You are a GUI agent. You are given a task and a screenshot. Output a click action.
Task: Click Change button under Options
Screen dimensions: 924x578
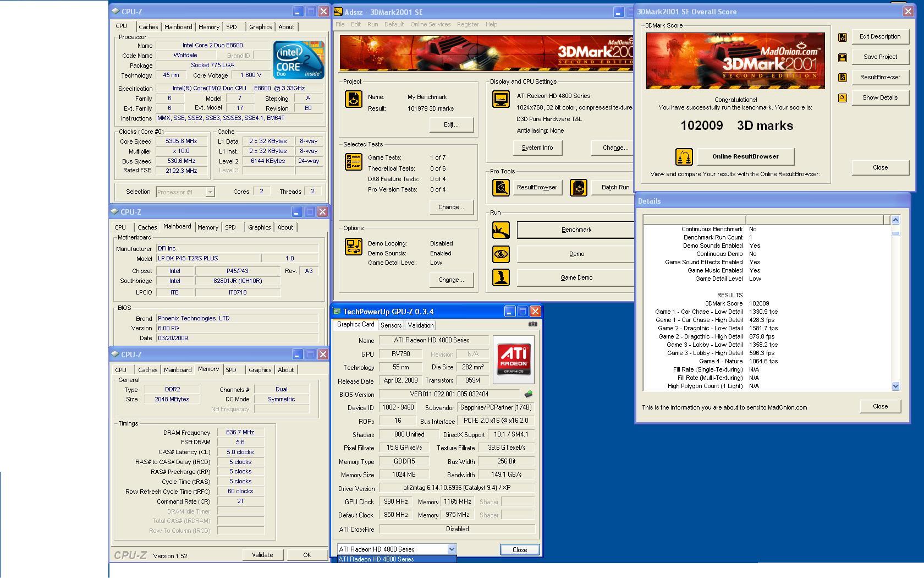click(x=451, y=280)
